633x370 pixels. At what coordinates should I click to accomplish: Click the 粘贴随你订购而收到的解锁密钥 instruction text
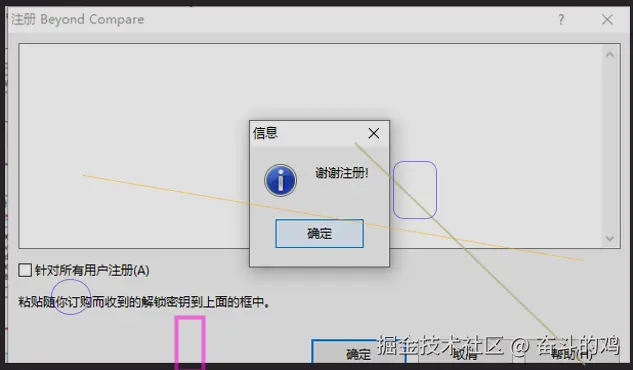(144, 302)
